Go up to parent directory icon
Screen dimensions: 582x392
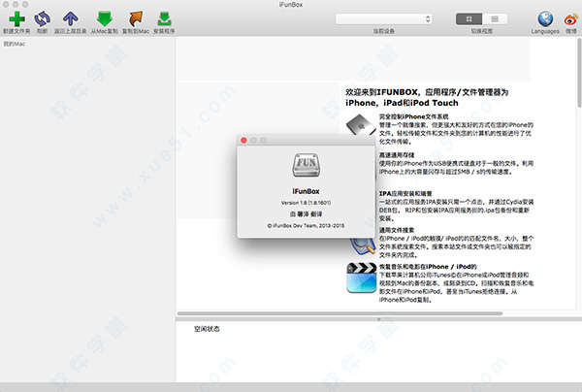pyautogui.click(x=72, y=17)
